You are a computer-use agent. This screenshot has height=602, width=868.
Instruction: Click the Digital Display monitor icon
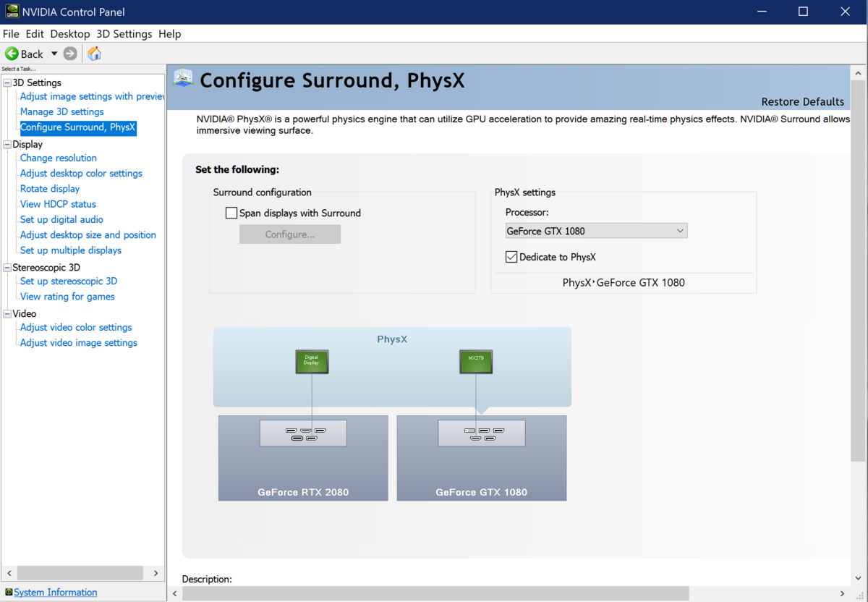coord(312,361)
